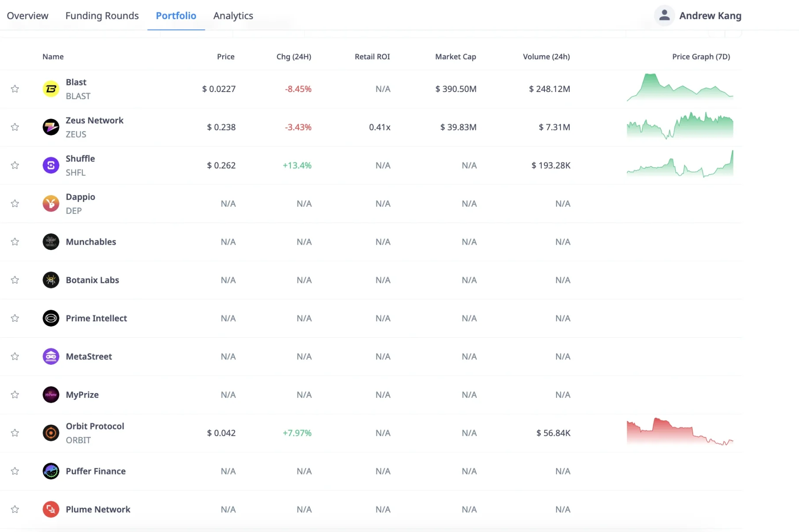
Task: Click the Dappio logo icon
Action: coord(51,204)
